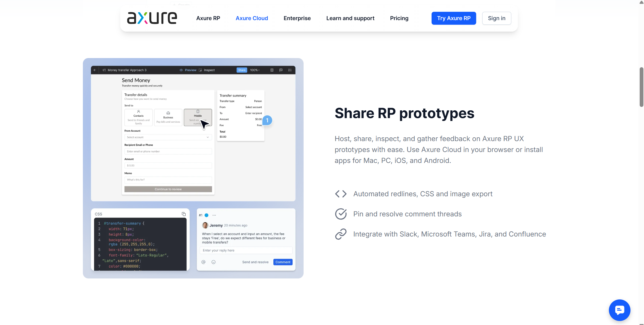This screenshot has width=644, height=325.
Task: Click the Axure logo
Action: pos(152,18)
